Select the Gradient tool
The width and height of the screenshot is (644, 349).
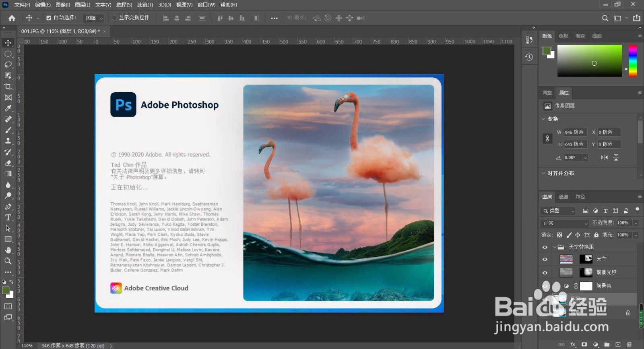8,174
